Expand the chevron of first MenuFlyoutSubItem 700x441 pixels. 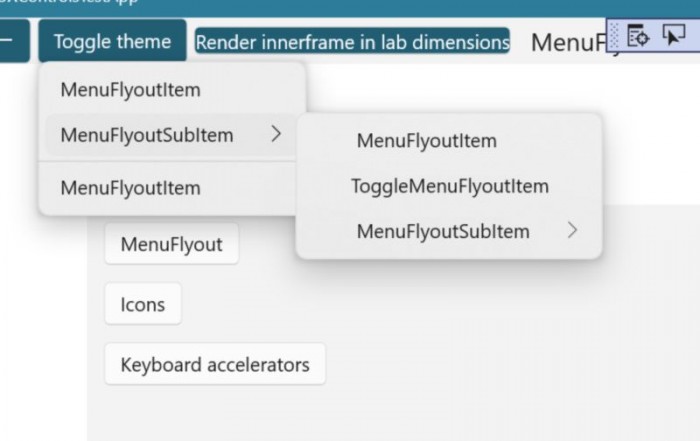(x=277, y=134)
